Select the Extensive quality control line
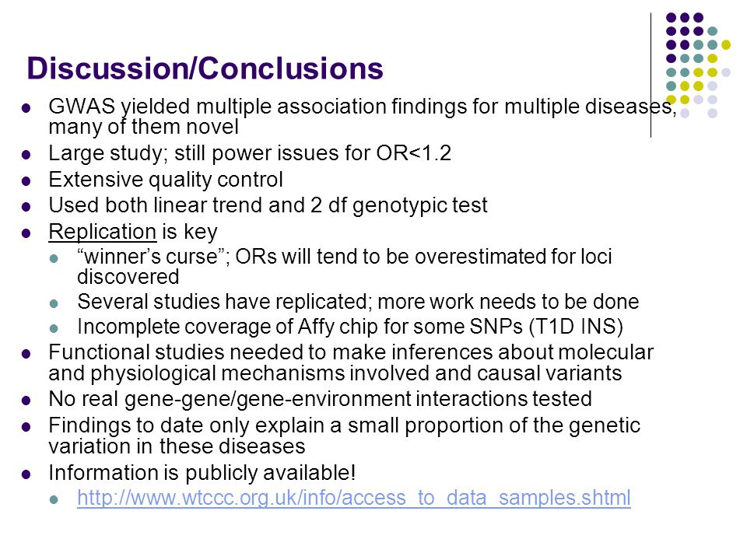Screen dimensions: 747x560 pos(166,180)
